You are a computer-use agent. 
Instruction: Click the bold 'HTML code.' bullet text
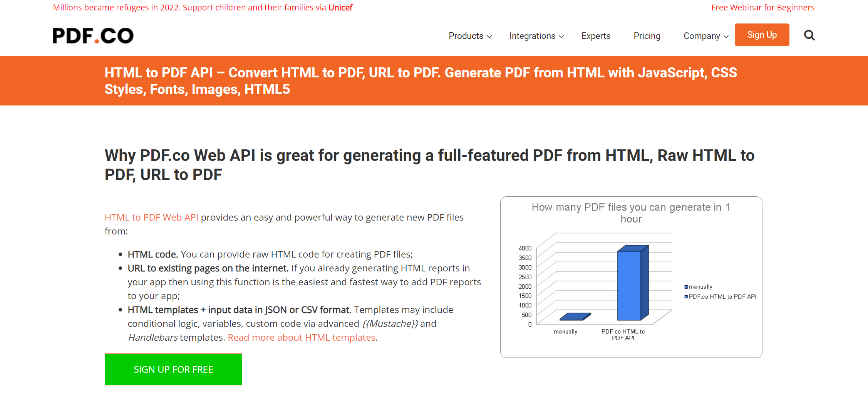click(x=153, y=254)
